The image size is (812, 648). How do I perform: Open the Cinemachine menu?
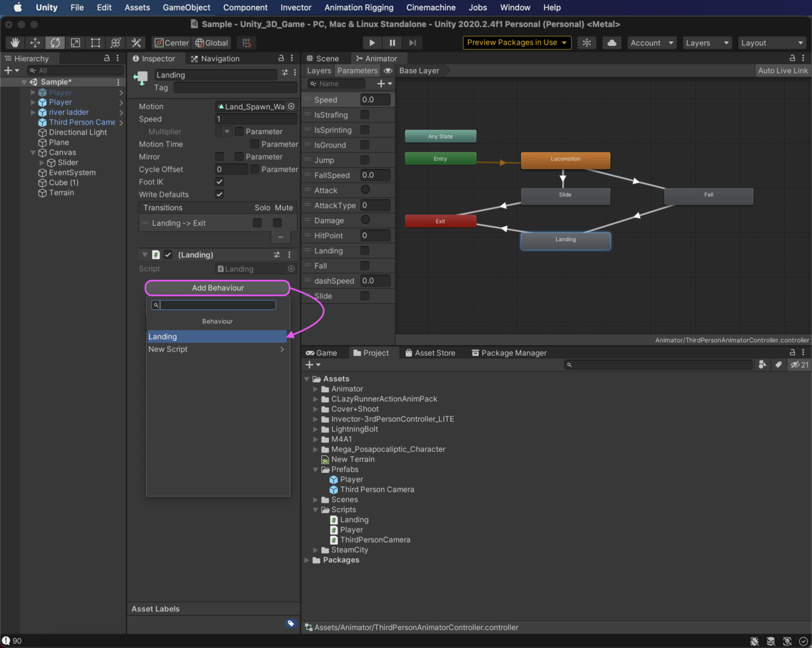point(430,7)
